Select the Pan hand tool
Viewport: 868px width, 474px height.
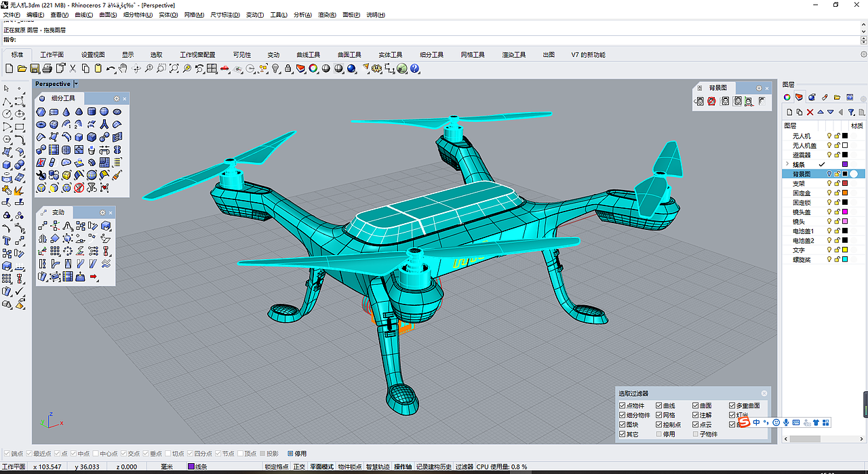click(123, 68)
